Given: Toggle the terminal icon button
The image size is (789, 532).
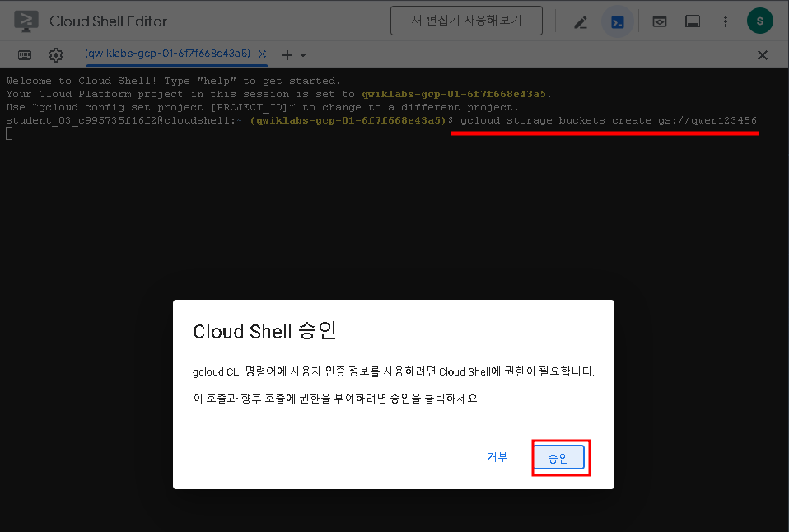Looking at the screenshot, I should click(618, 22).
